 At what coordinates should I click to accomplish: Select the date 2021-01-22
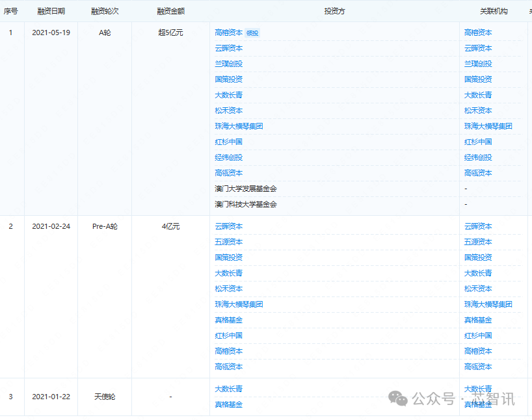pos(51,397)
